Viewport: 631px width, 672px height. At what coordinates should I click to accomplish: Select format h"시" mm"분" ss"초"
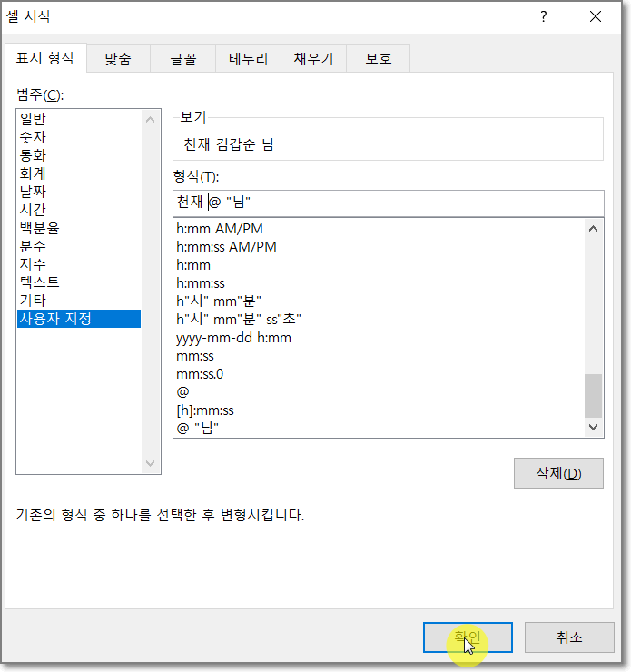point(380,320)
